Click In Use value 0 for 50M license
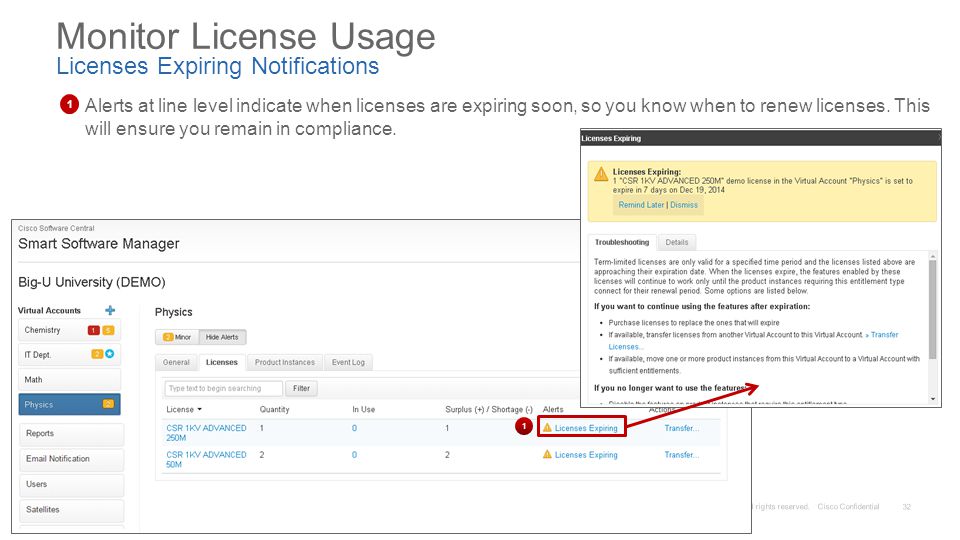960x540 pixels. pos(354,455)
